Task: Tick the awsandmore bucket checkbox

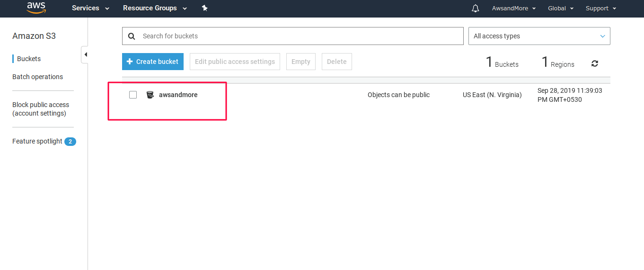Action: (133, 95)
